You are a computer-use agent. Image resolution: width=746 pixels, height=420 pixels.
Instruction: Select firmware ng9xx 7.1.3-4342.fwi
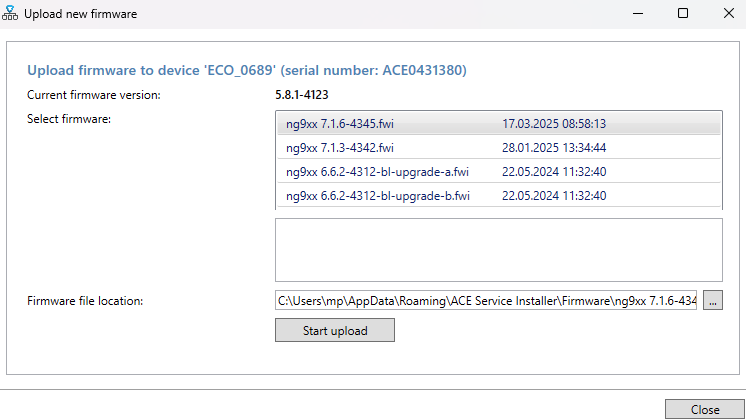341,148
